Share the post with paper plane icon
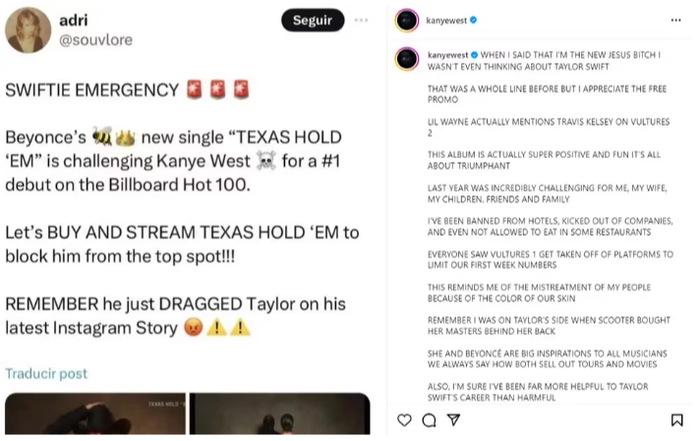Screen dimensions: 700x441 tap(454, 420)
